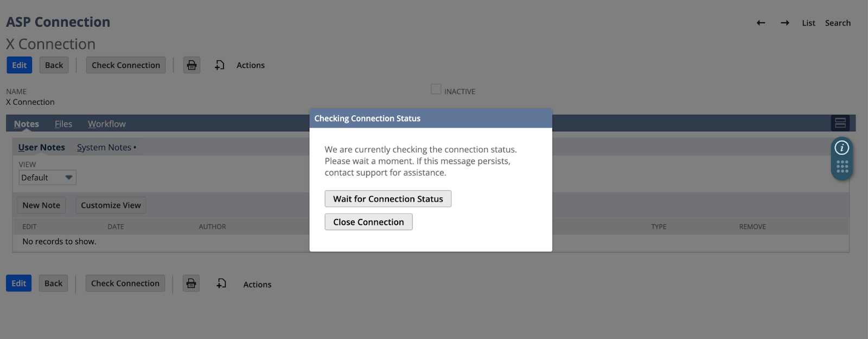Click the grid dots icon
868x339 pixels.
click(842, 167)
